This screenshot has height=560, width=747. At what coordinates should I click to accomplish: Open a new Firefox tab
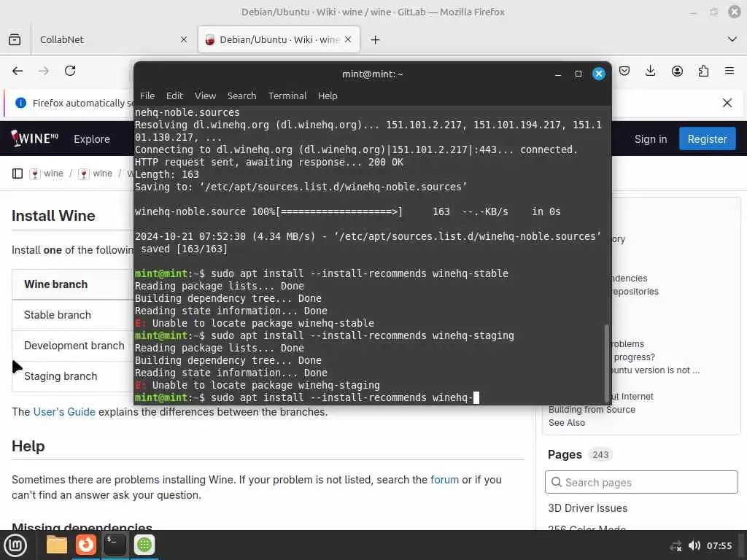[x=376, y=40]
